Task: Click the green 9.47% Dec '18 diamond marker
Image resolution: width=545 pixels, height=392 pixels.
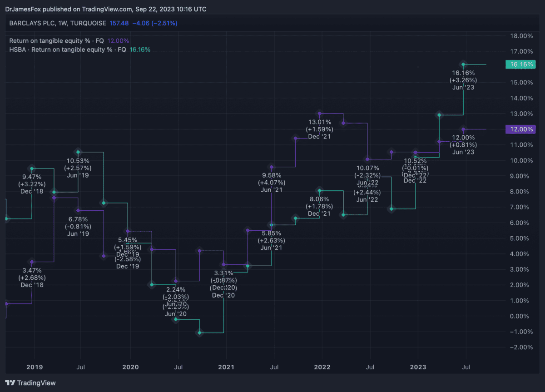Action: coord(31,169)
